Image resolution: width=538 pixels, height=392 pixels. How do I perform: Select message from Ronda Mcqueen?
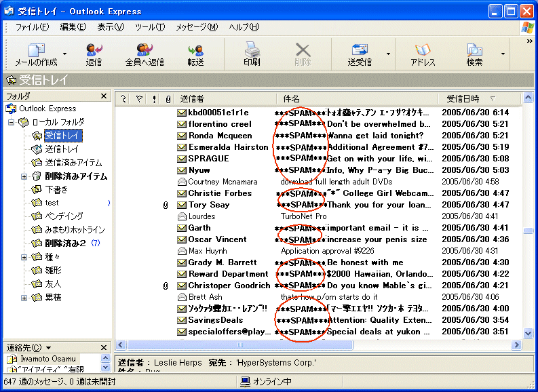318,136
